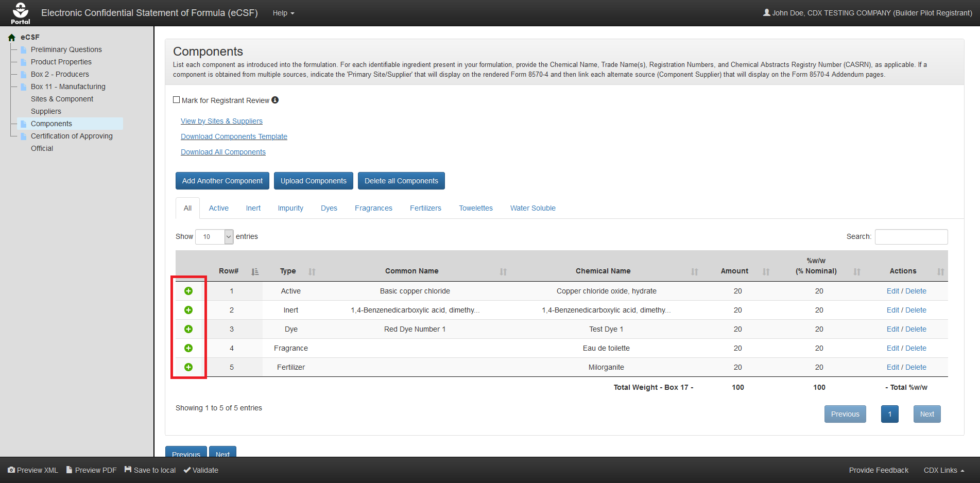Click the Validate checkmark icon
980x483 pixels.
click(187, 470)
